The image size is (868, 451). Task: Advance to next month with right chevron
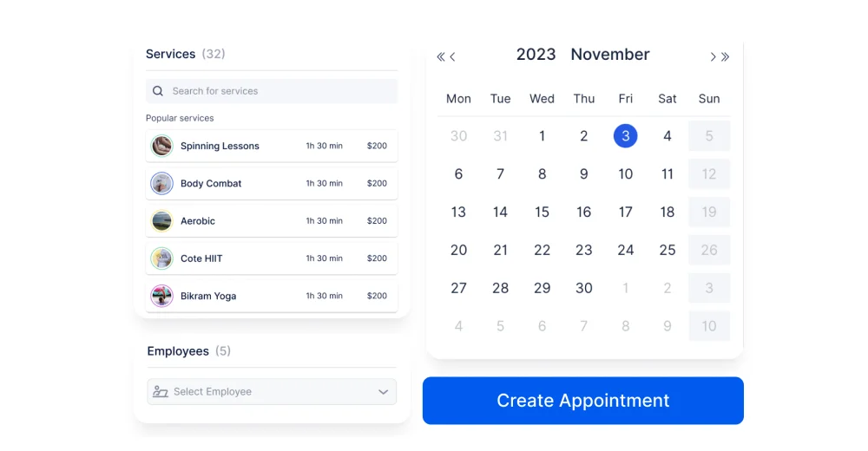(x=713, y=56)
